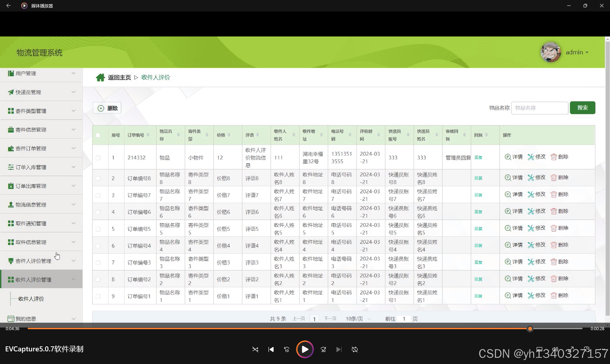Click the home icon beside 返回主页
610x364 pixels.
click(100, 77)
